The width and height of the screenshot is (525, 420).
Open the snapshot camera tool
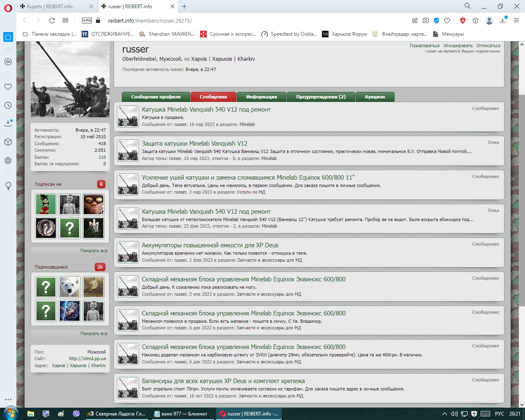426,21
